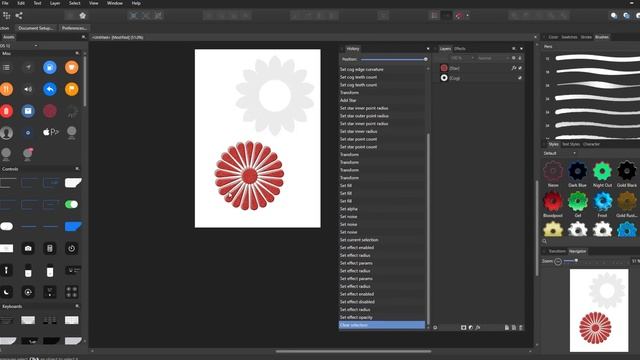Click the Document Setup button
Screen dimensions: 640x360
tap(36, 28)
